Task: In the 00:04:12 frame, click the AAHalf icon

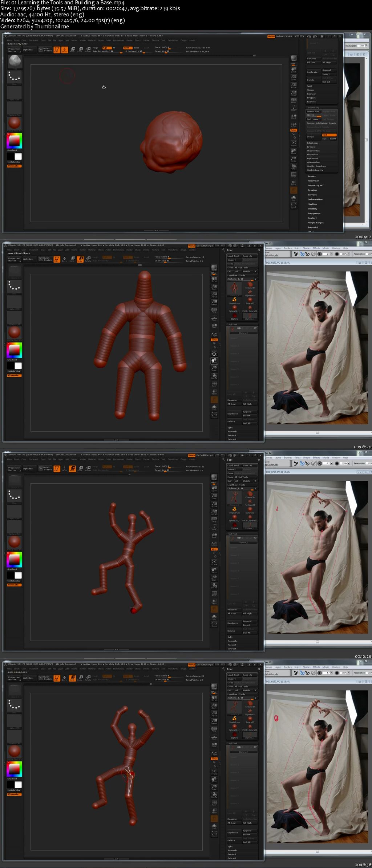Action: (x=294, y=93)
